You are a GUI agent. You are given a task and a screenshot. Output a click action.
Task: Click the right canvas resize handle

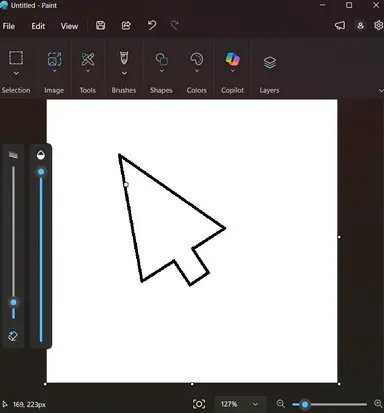[339, 237]
